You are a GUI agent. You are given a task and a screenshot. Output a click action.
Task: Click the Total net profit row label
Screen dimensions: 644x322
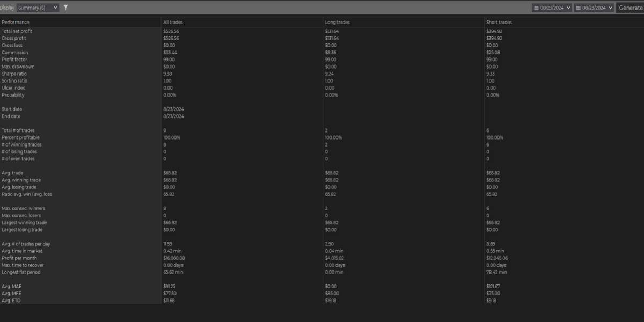[x=17, y=31]
